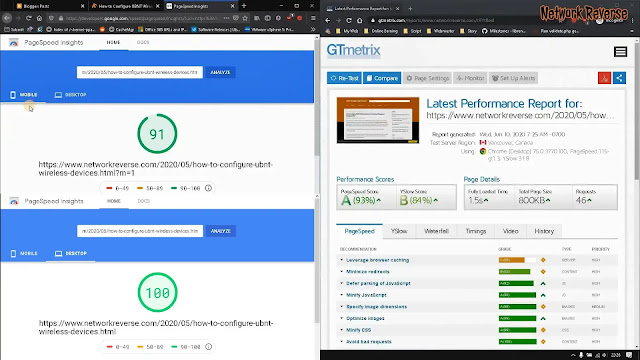640x360 pixels.
Task: Switch to Video tab in GTmetrix
Action: (510, 231)
